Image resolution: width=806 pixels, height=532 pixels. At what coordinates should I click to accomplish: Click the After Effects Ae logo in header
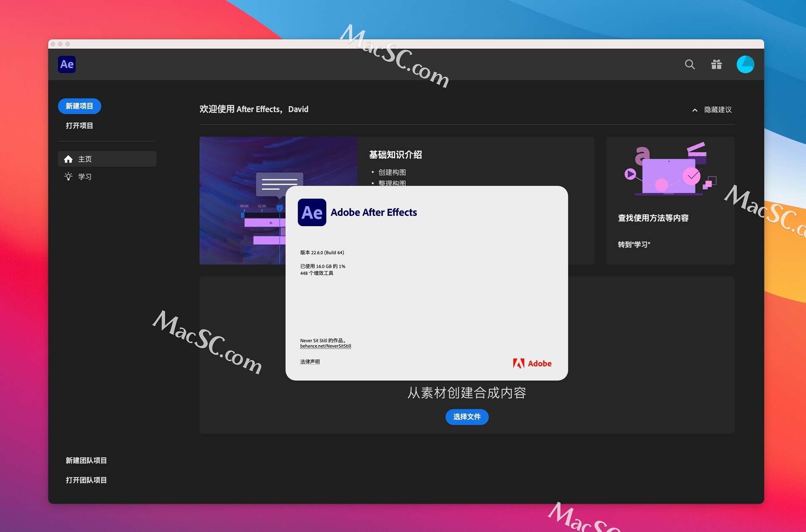67,64
